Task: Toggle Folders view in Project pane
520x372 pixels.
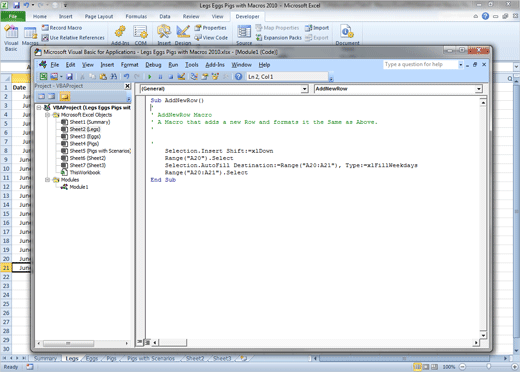Action: tap(65, 97)
